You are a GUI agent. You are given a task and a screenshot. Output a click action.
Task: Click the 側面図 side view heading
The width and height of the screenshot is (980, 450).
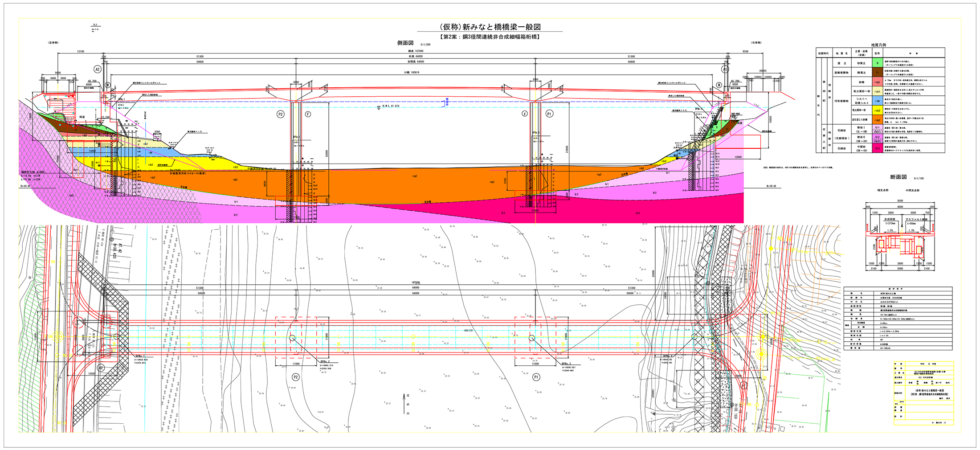(x=405, y=43)
